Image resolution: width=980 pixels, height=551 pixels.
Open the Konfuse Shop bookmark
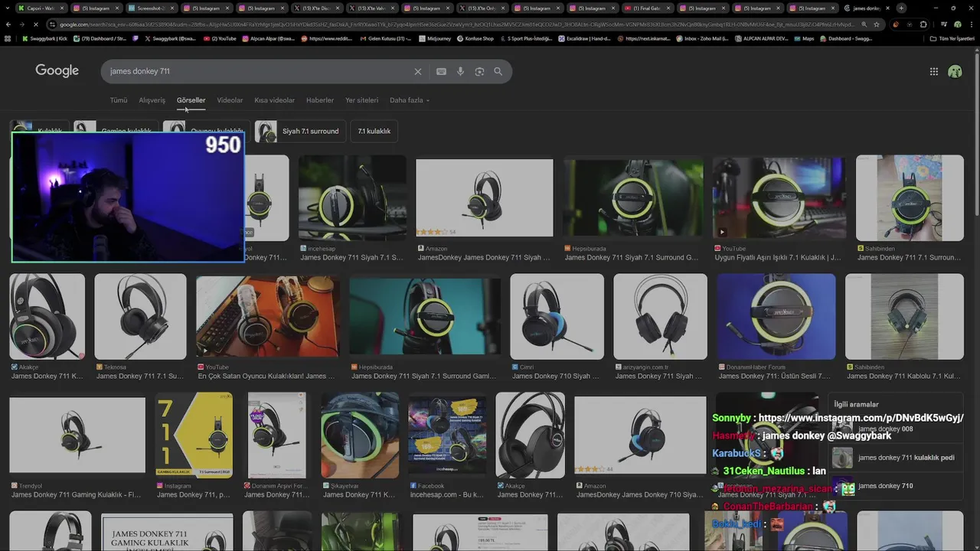pos(475,38)
